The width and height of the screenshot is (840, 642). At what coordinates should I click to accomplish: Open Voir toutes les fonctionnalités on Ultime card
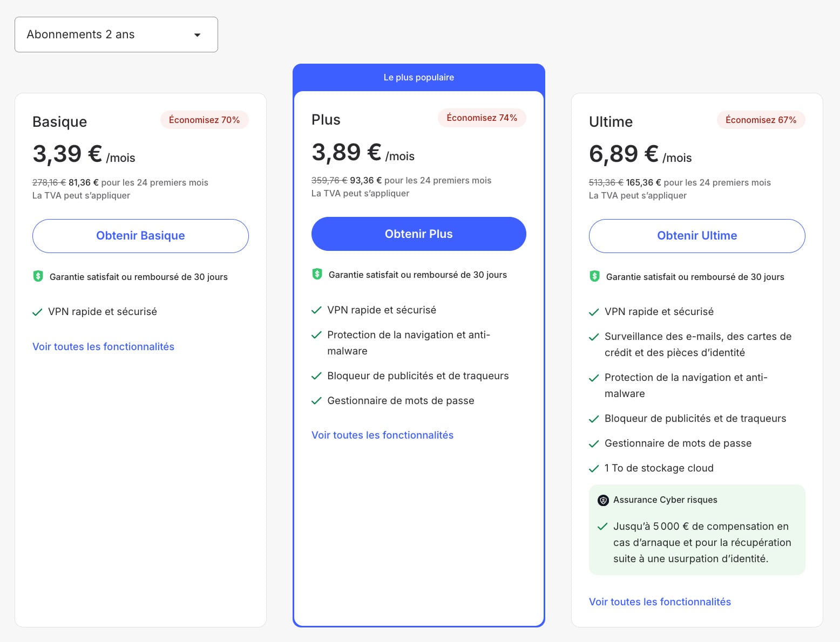point(660,602)
